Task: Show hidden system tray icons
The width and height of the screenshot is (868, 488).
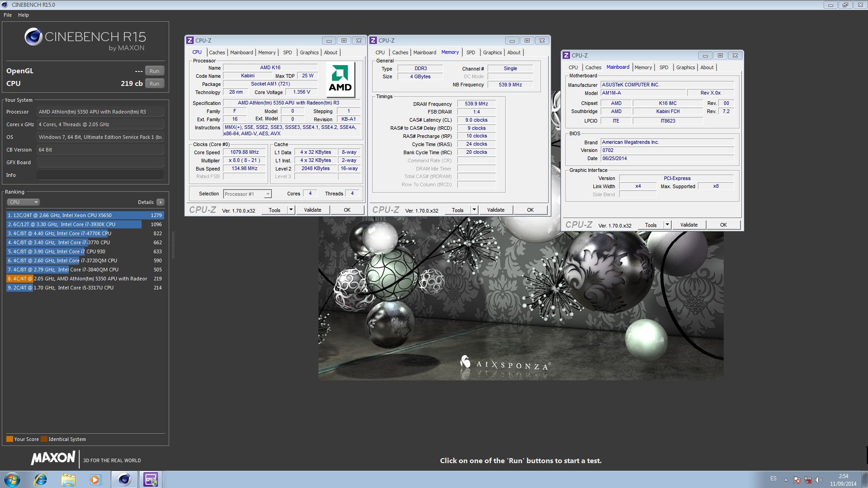Action: click(786, 480)
